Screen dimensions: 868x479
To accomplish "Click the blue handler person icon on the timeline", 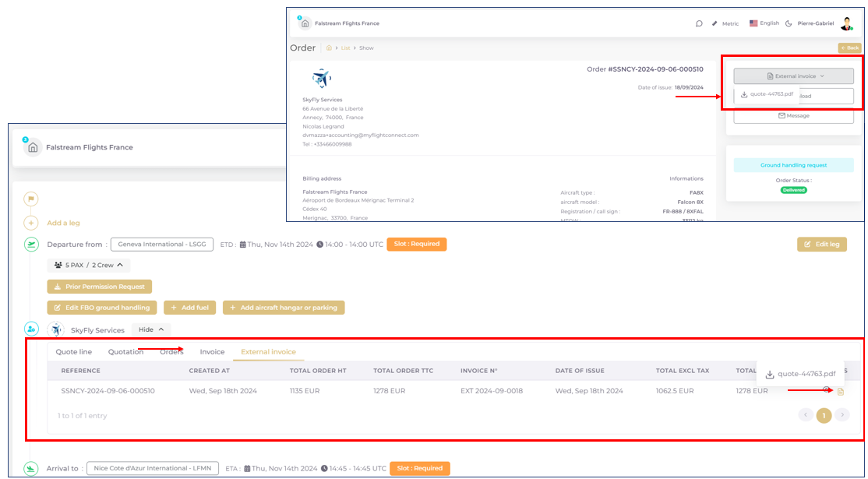I will coord(31,329).
